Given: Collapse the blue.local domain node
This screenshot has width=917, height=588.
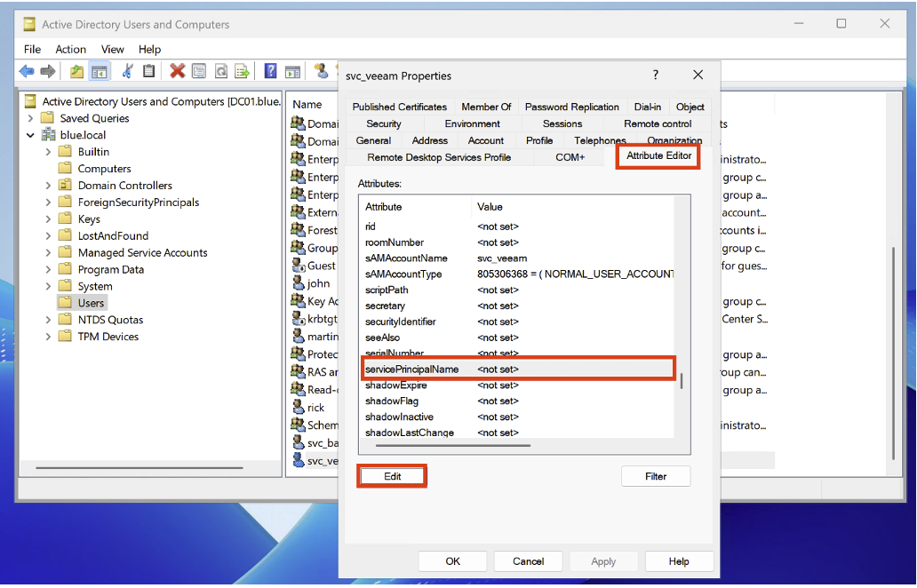Looking at the screenshot, I should tap(31, 136).
